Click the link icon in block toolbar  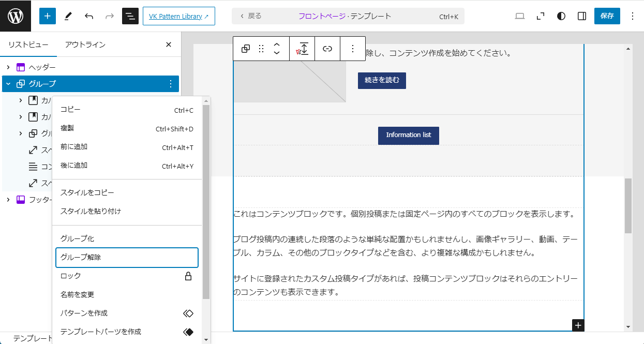coord(327,49)
